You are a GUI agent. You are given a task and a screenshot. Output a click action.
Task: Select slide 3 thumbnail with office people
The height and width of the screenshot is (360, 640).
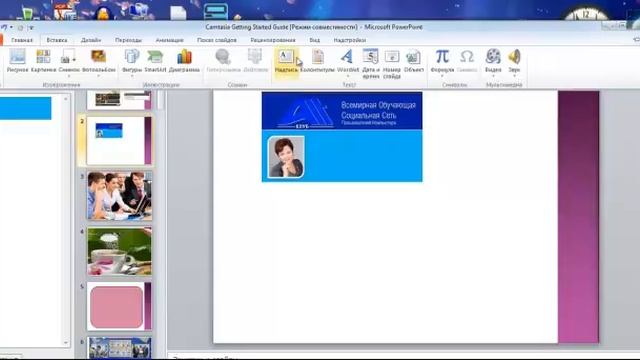pos(119,196)
